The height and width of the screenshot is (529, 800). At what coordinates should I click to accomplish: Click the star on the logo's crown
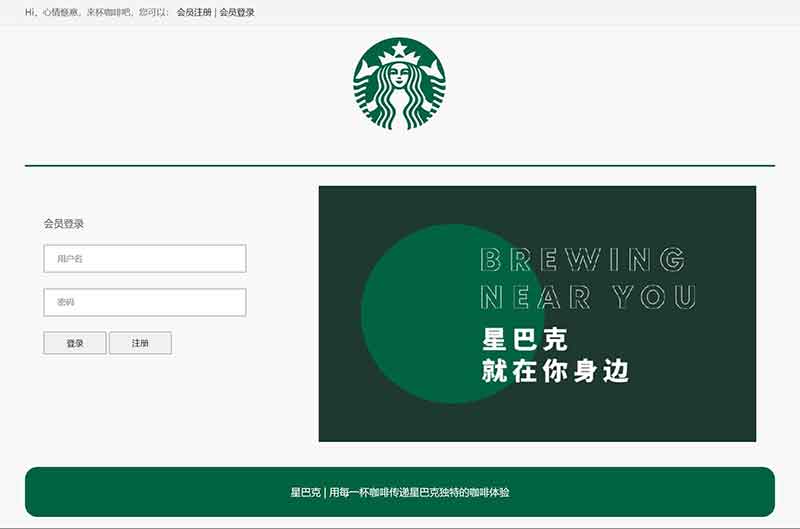[x=399, y=49]
